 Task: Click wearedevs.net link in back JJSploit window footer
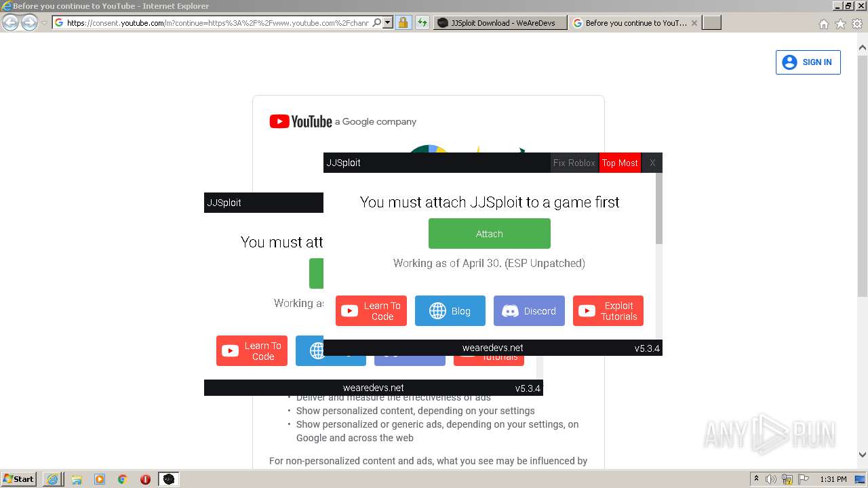[x=374, y=388]
